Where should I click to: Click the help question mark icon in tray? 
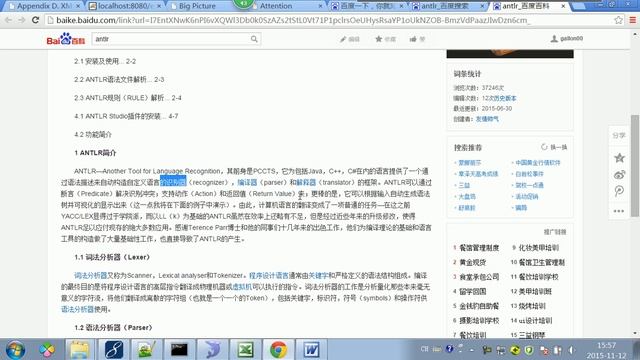pos(449,349)
